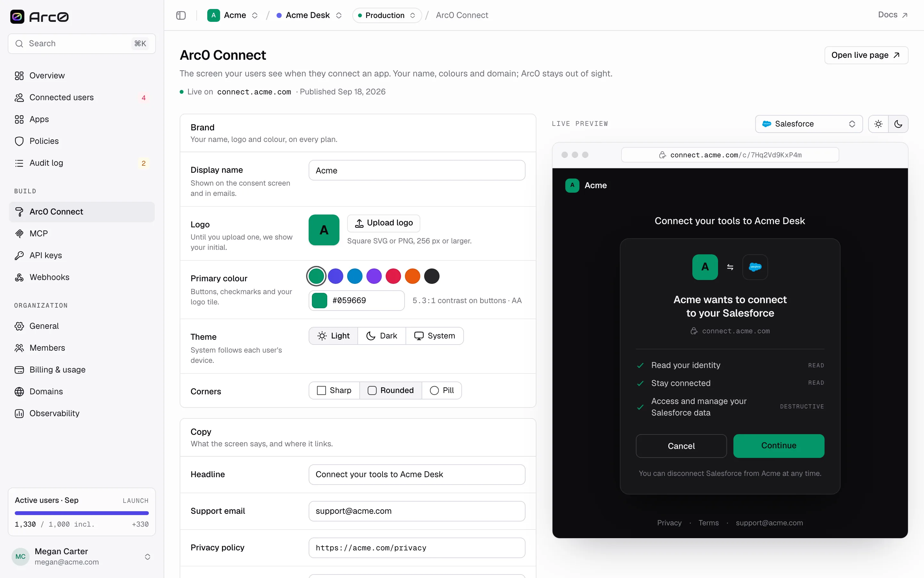Select the Dark theme option

point(381,336)
